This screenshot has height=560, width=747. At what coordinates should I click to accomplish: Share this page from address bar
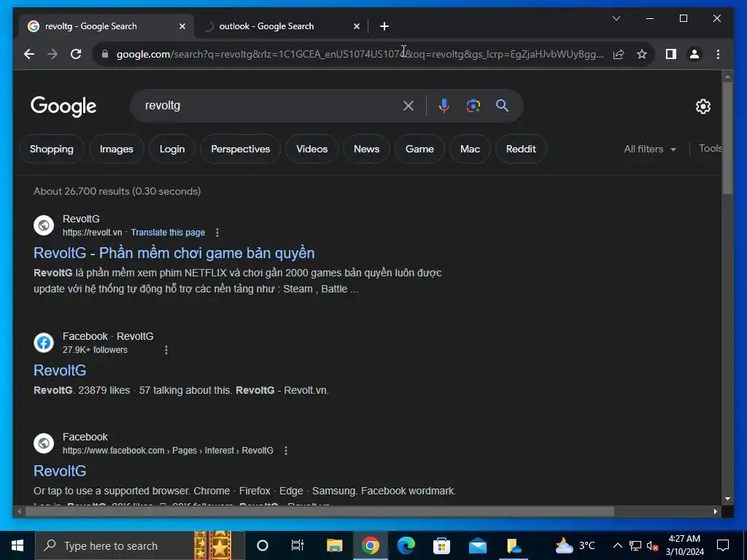pos(619,54)
